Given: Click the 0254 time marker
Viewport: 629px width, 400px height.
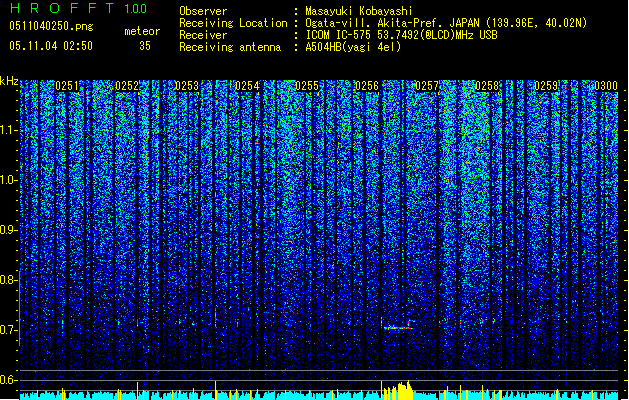Looking at the screenshot, I should coord(247,86).
